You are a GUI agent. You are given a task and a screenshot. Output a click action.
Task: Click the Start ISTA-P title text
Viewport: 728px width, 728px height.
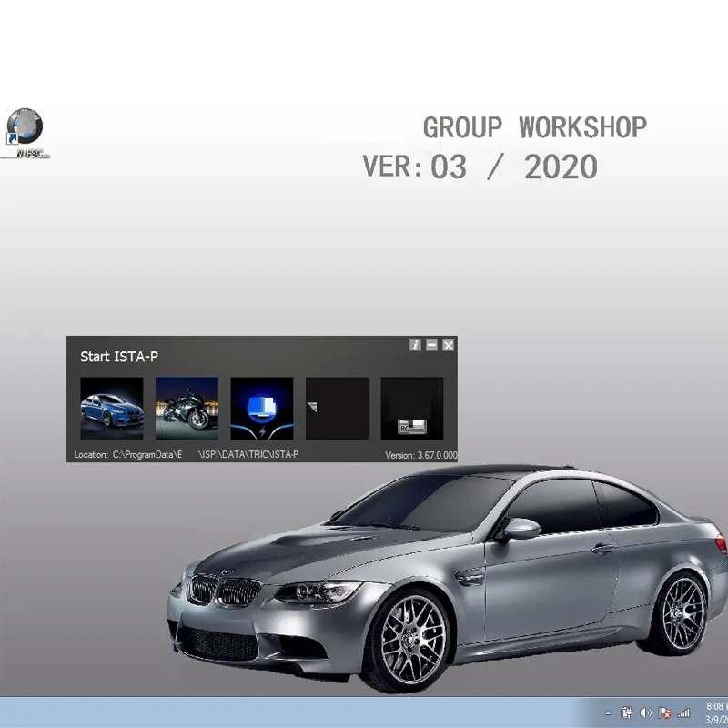tap(119, 357)
